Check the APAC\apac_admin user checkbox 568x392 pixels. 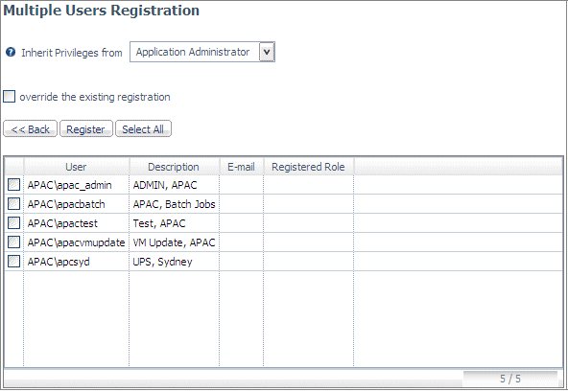(x=13, y=185)
